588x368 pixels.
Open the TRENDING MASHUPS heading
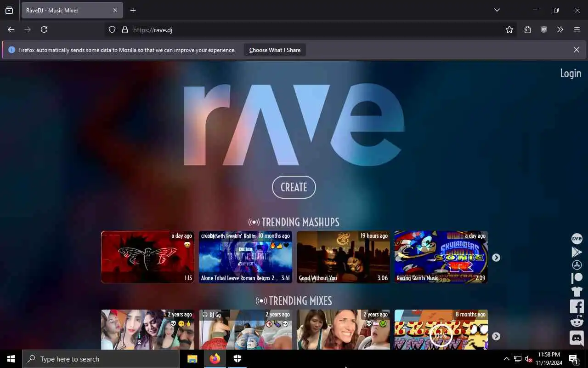click(x=294, y=222)
